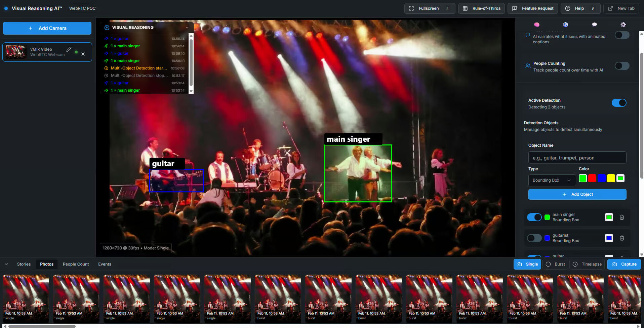Viewport: 644px width, 328px height.
Task: Open the Events tab
Action: pyautogui.click(x=105, y=264)
